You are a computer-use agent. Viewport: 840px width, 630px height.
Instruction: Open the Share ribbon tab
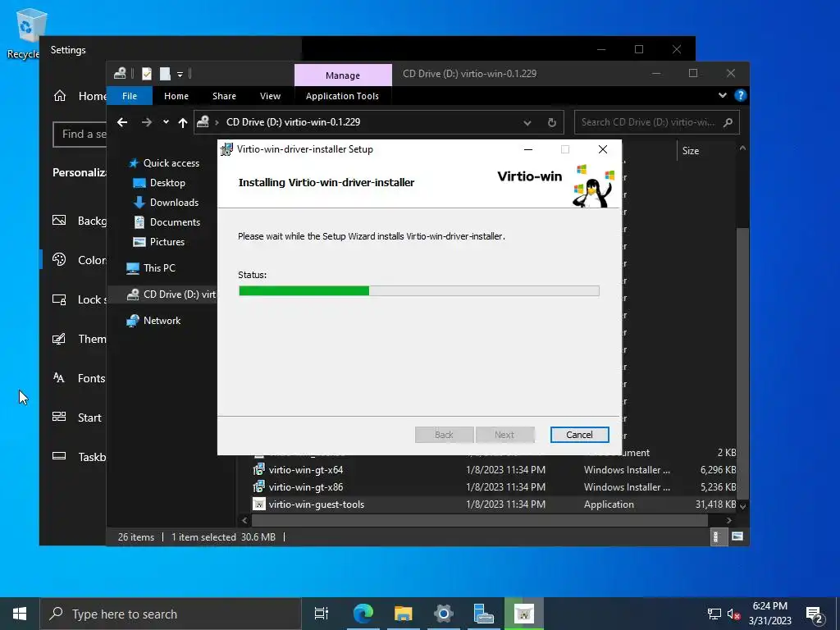pos(224,96)
